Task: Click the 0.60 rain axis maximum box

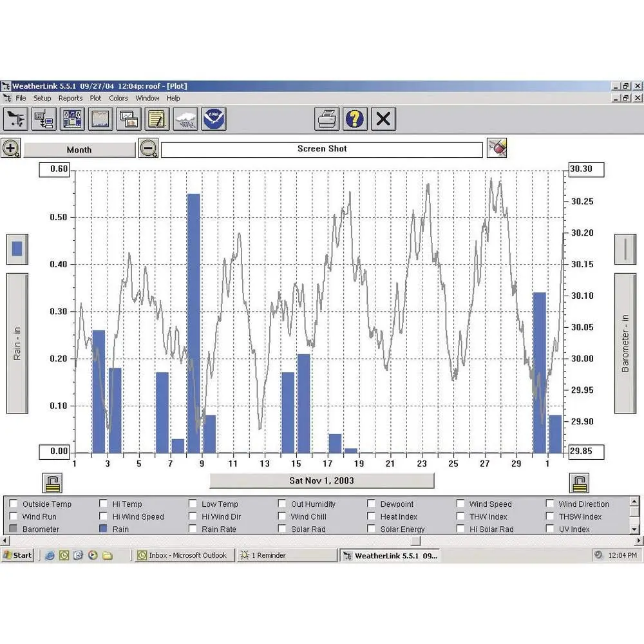Action: click(x=54, y=169)
